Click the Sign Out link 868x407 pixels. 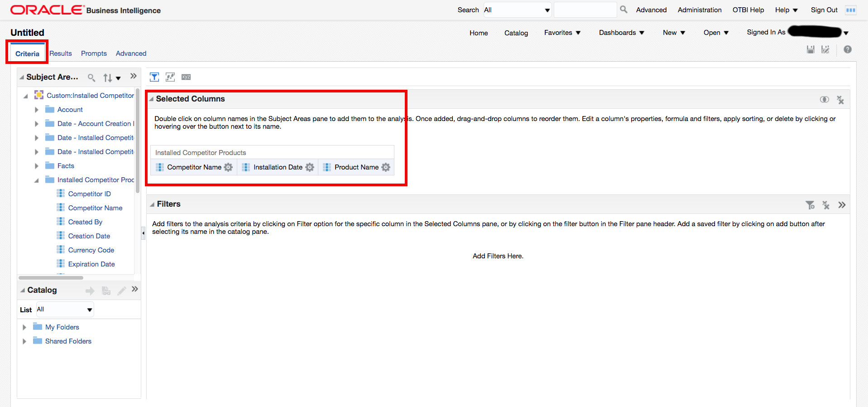pos(824,10)
